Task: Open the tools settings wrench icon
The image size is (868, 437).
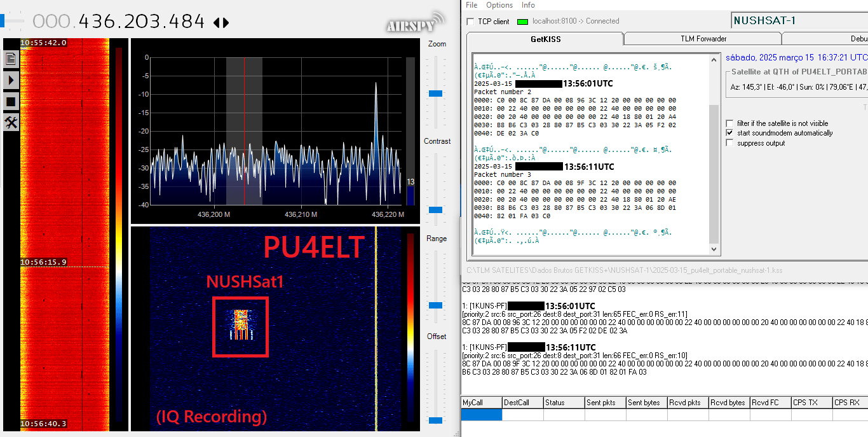Action: [11, 122]
